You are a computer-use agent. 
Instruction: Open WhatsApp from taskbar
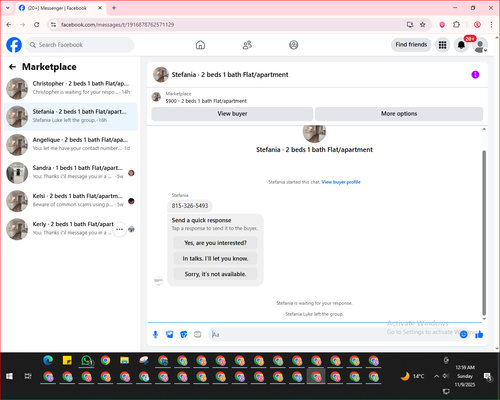coord(87,360)
